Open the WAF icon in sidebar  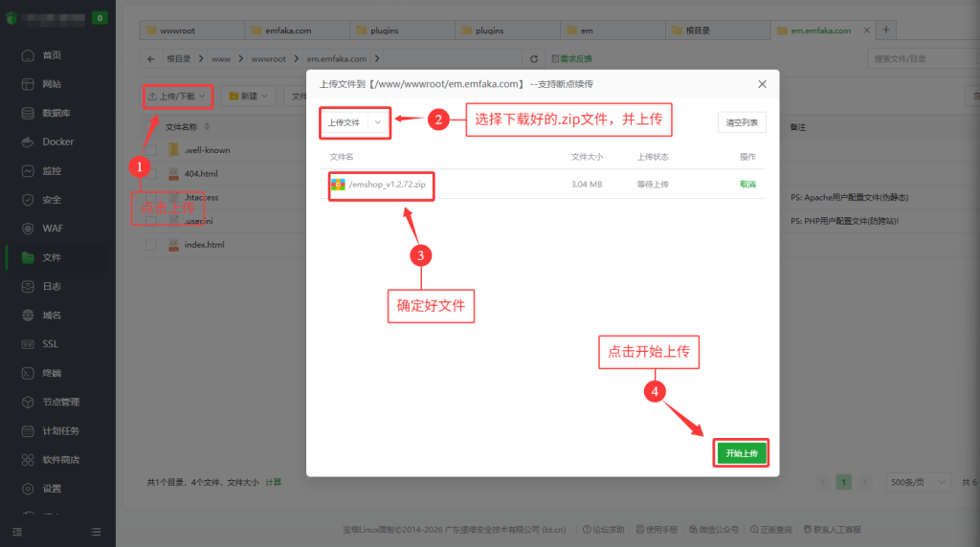[28, 229]
